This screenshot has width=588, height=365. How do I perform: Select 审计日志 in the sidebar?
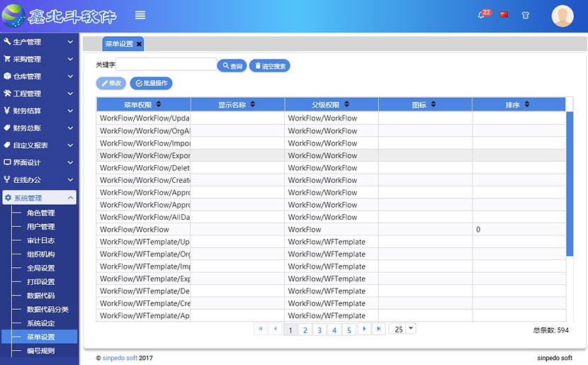[x=40, y=240]
